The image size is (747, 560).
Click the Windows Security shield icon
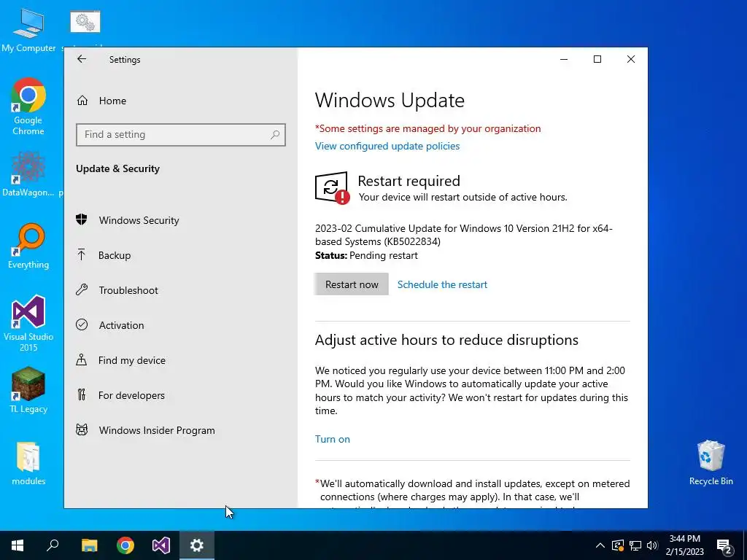pyautogui.click(x=82, y=219)
